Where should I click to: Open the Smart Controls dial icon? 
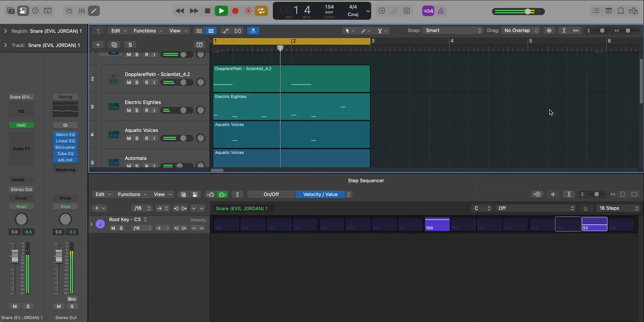point(69,11)
